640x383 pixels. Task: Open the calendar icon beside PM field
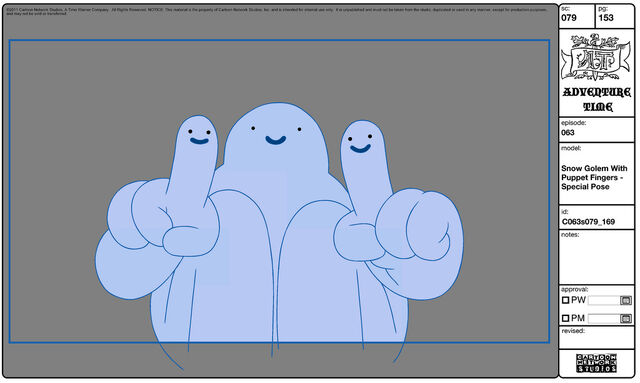[x=626, y=318]
